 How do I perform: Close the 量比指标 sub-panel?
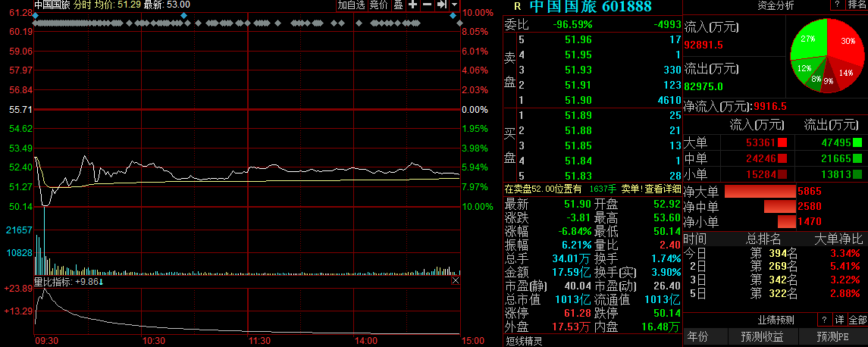tap(456, 281)
